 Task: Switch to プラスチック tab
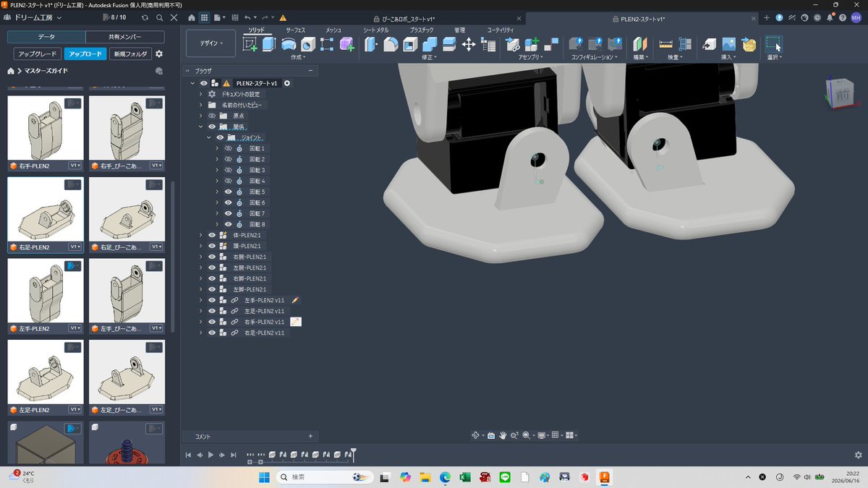pyautogui.click(x=422, y=30)
